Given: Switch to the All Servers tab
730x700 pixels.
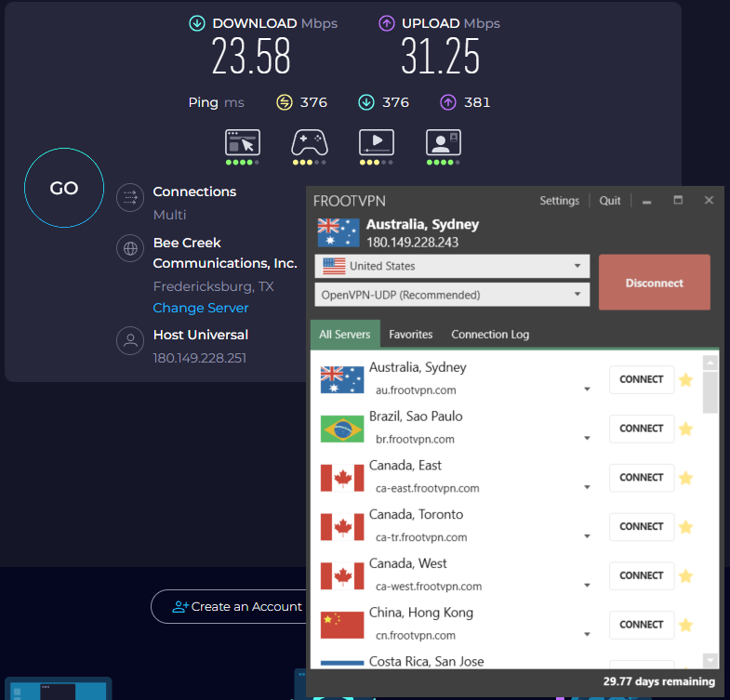Looking at the screenshot, I should coord(345,334).
